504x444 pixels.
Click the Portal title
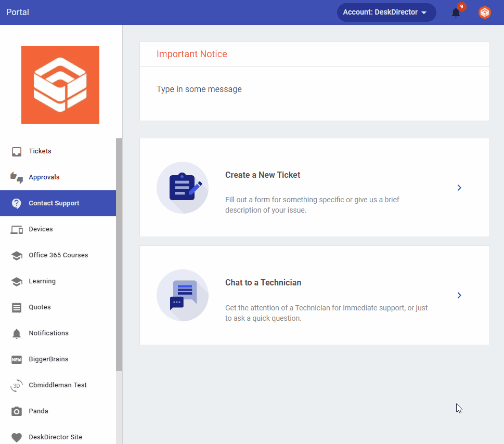pyautogui.click(x=18, y=12)
